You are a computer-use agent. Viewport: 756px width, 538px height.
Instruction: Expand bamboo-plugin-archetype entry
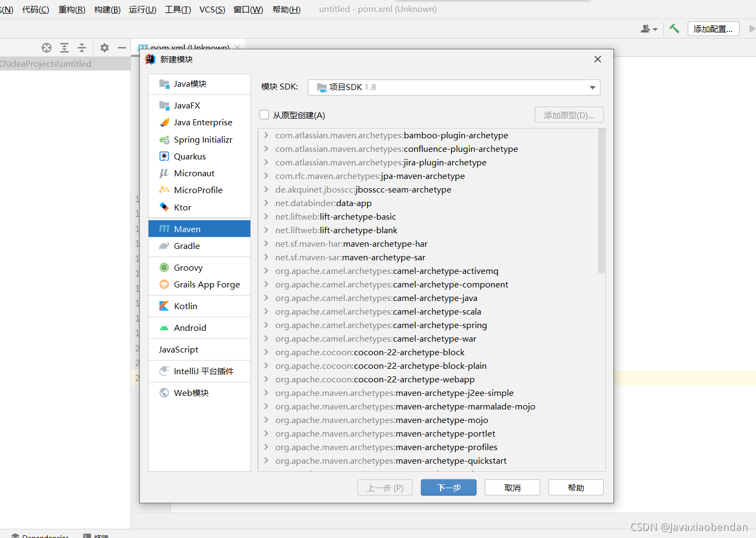pyautogui.click(x=266, y=135)
